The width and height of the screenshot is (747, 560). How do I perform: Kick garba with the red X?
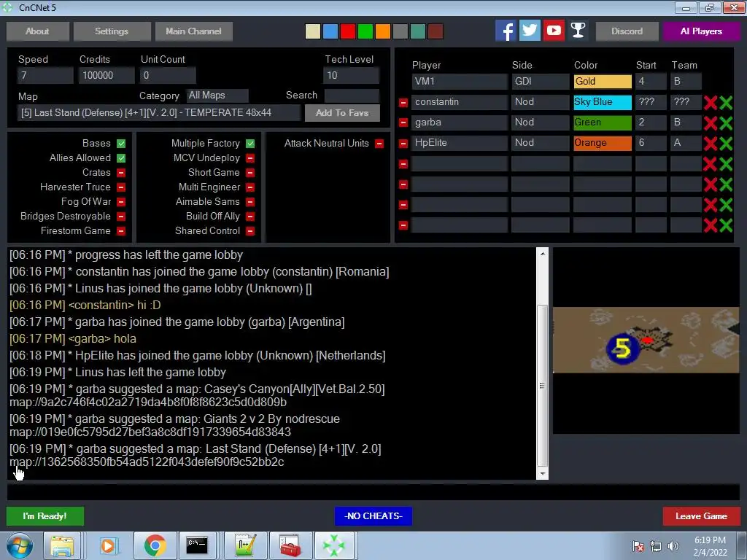[x=711, y=122]
